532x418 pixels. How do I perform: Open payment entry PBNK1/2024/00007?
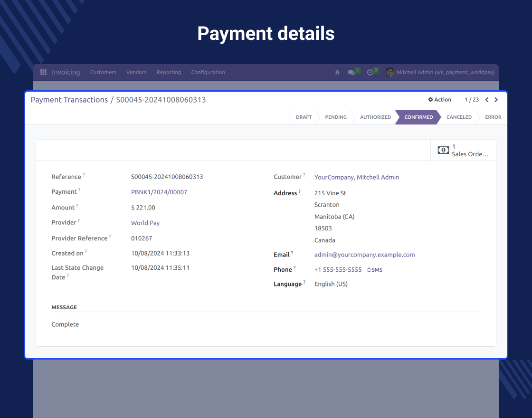[160, 192]
